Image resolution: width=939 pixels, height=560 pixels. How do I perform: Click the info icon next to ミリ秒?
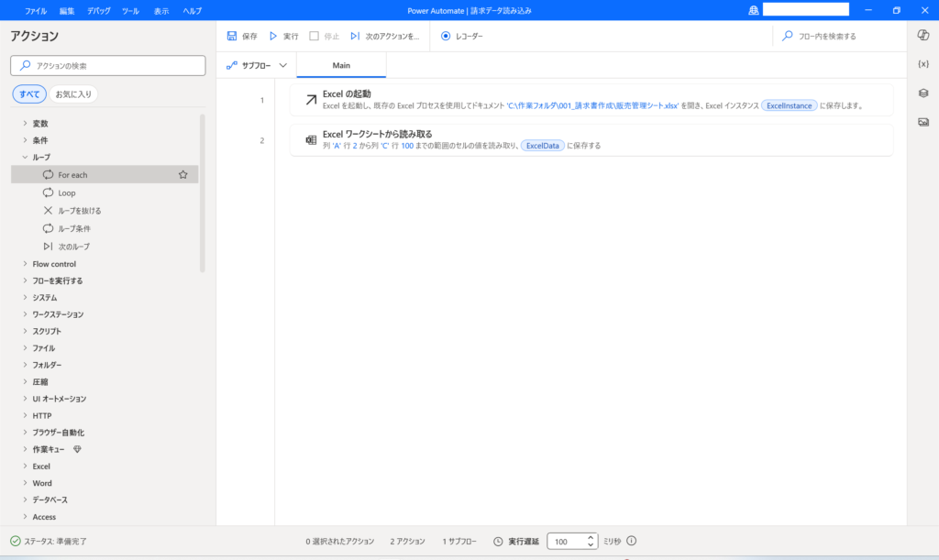(x=631, y=541)
